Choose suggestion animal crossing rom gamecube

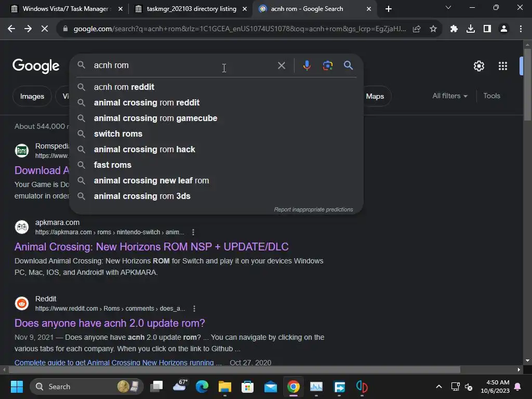[x=217, y=118]
